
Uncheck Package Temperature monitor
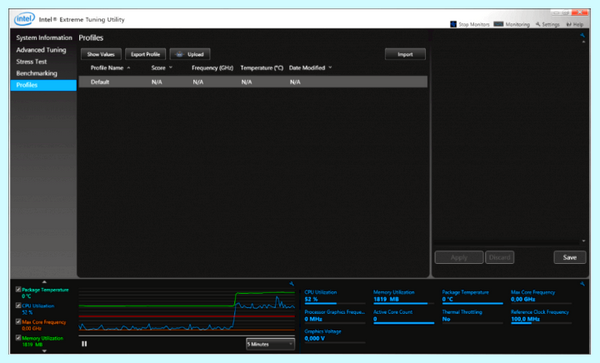tap(18, 290)
